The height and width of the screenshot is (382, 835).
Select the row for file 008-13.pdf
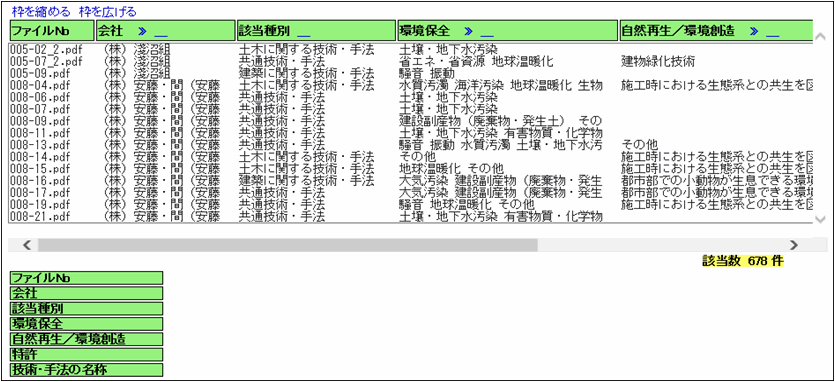[411, 144]
